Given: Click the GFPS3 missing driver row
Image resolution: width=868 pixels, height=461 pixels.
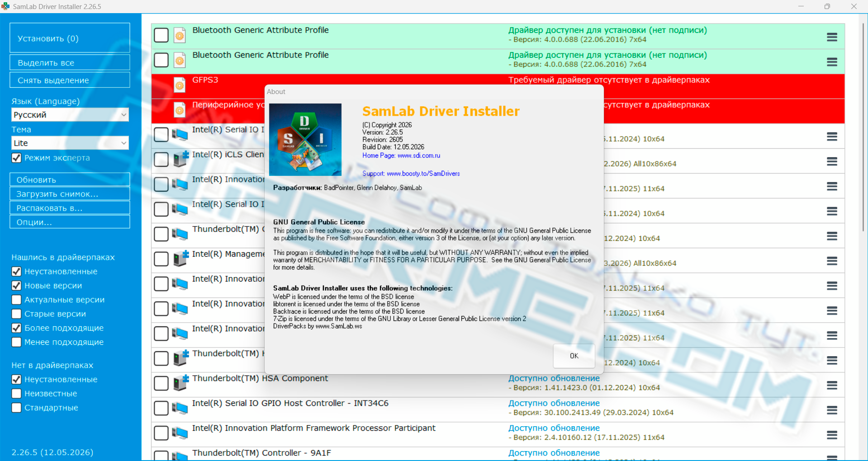Looking at the screenshot, I should coord(498,86).
